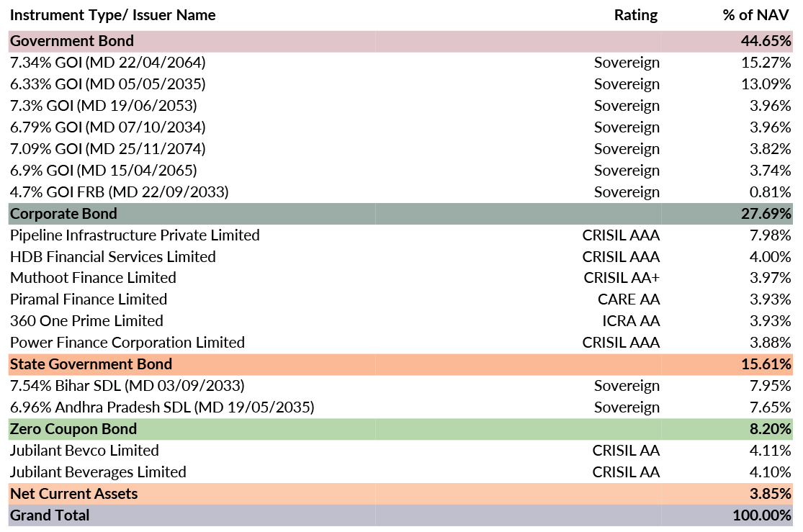Select the State Government Bond header
The width and height of the screenshot is (803, 532).
[x=91, y=364]
